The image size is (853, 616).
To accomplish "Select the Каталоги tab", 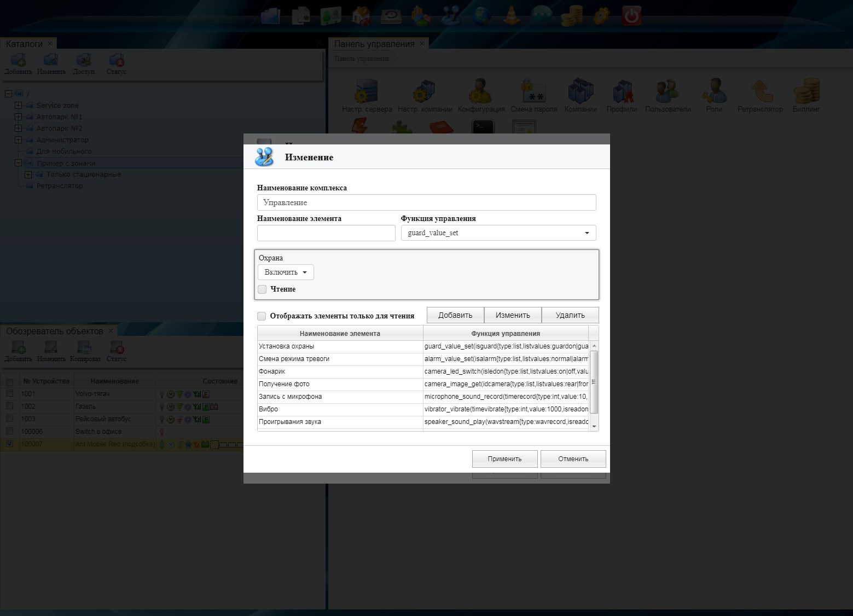I will click(x=24, y=44).
